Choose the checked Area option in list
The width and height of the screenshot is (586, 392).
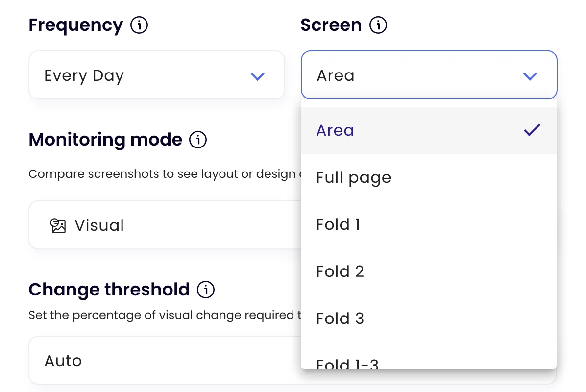(x=429, y=130)
